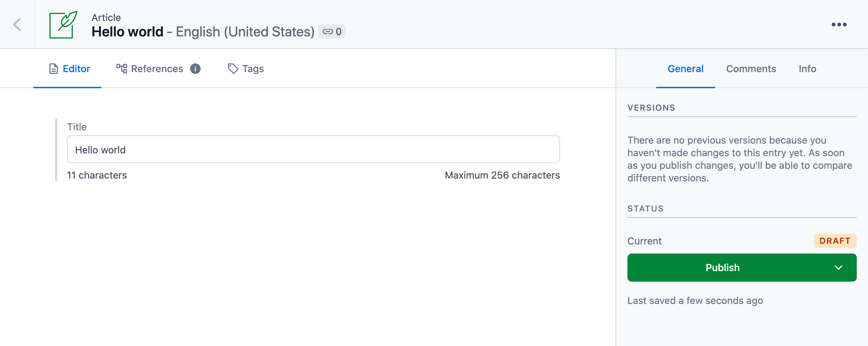Click the Publish button
This screenshot has height=346, width=868.
point(722,268)
